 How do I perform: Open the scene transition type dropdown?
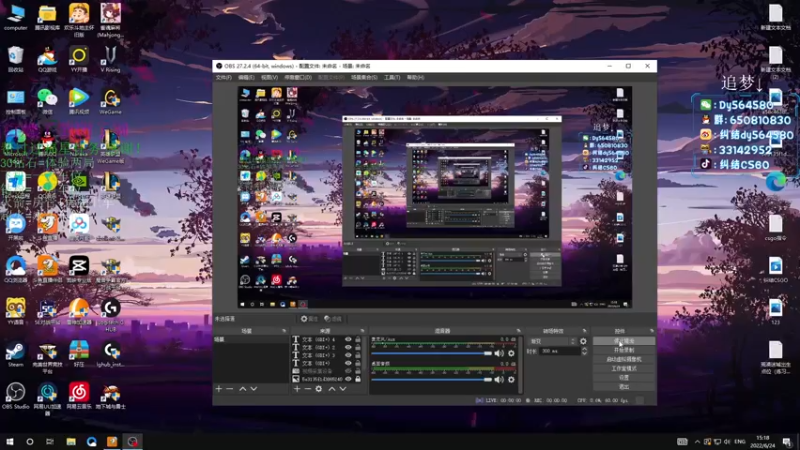(553, 341)
